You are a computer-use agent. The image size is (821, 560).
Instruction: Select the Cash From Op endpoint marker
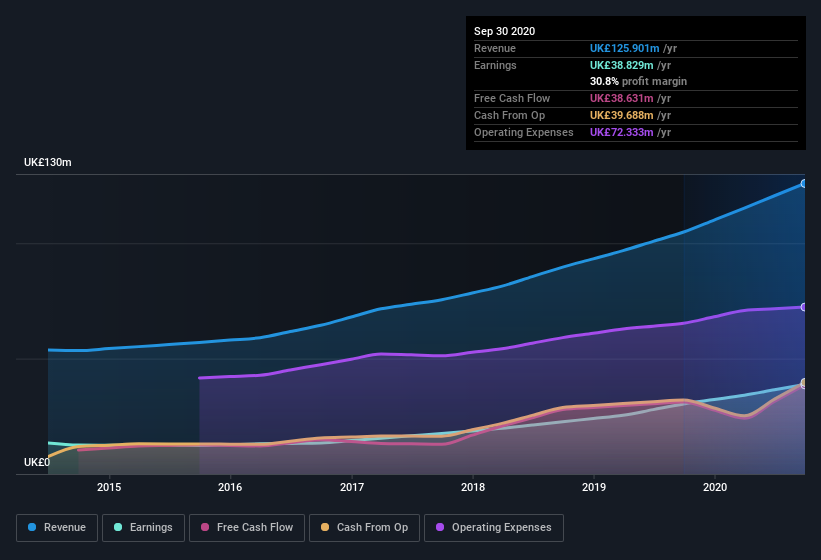tap(804, 383)
